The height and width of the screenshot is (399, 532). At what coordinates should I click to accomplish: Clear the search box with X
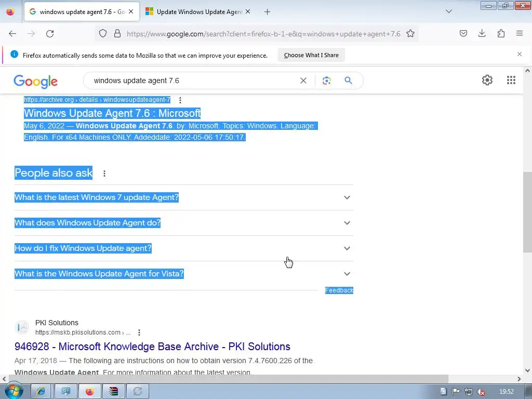pyautogui.click(x=303, y=81)
